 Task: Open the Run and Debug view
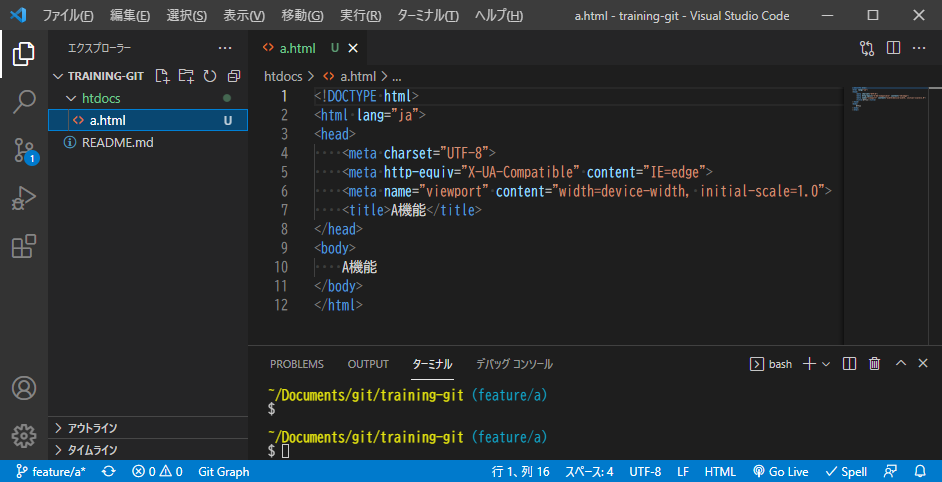(24, 199)
